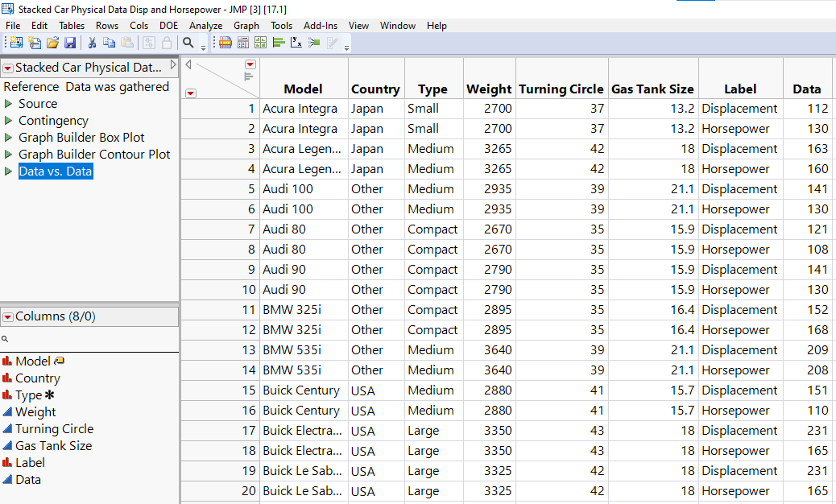Paste data using the clipboard toolbar icon
Viewport: 836px width, 504px height.
pyautogui.click(x=127, y=43)
